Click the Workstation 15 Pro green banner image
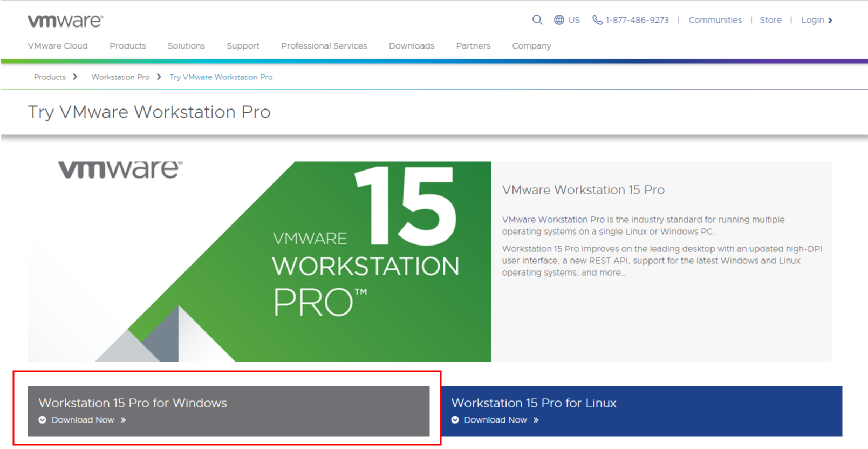The height and width of the screenshot is (449, 868). pyautogui.click(x=259, y=261)
